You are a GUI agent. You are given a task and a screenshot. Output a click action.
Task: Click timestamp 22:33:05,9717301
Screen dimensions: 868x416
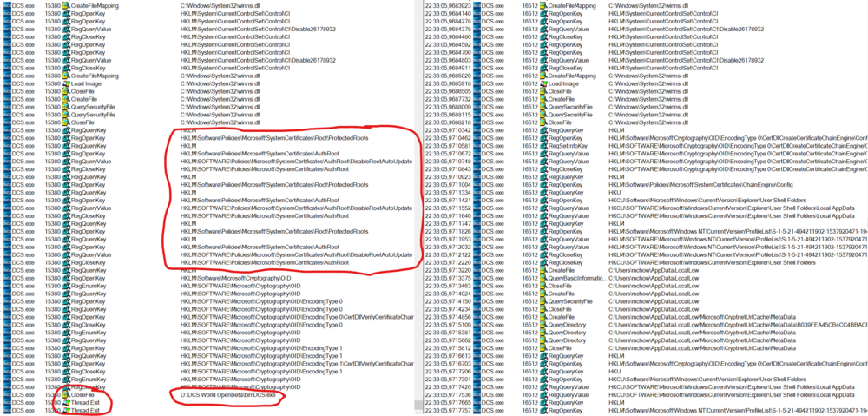(x=449, y=379)
